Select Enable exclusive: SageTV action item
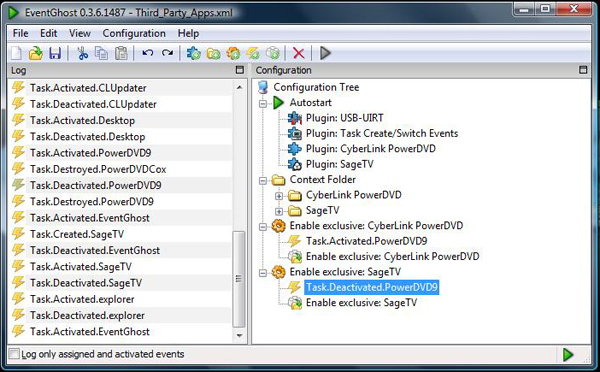This screenshot has width=600, height=372. tap(361, 303)
